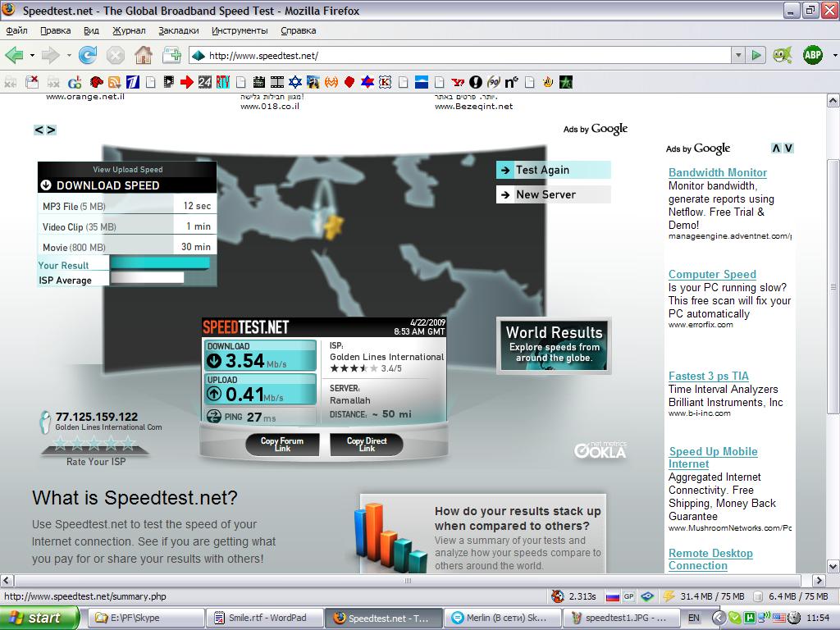Open the orange RSS feed bookmark icon
Viewport: 840px width, 630px height.
coord(114,82)
